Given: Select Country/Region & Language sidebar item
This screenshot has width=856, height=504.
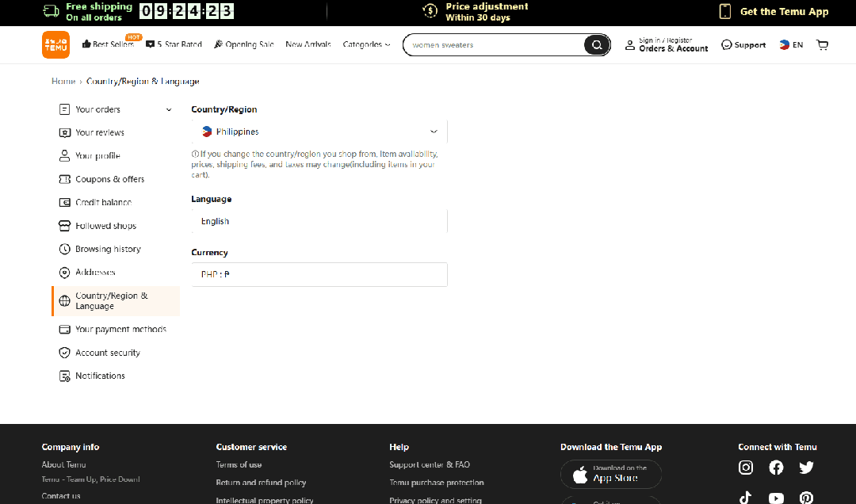Looking at the screenshot, I should (x=116, y=301).
